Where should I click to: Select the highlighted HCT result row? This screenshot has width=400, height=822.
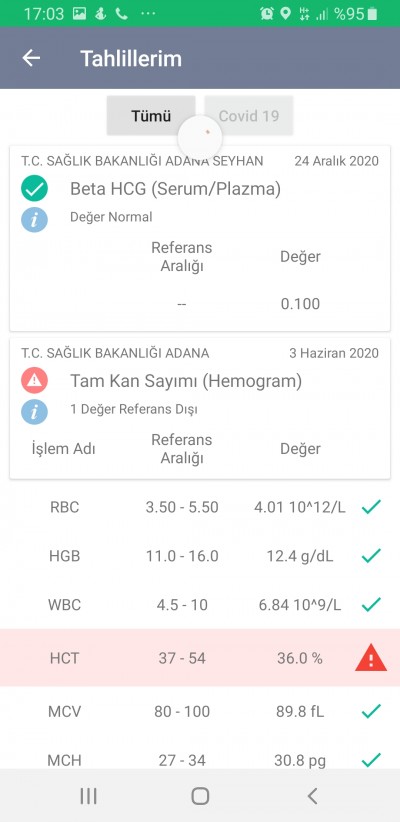click(x=200, y=657)
